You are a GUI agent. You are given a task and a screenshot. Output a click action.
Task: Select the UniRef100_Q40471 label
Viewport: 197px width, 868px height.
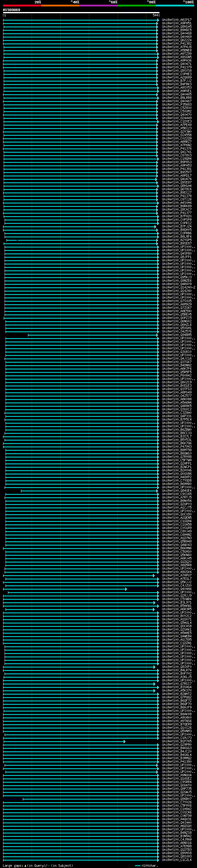[x=176, y=64]
